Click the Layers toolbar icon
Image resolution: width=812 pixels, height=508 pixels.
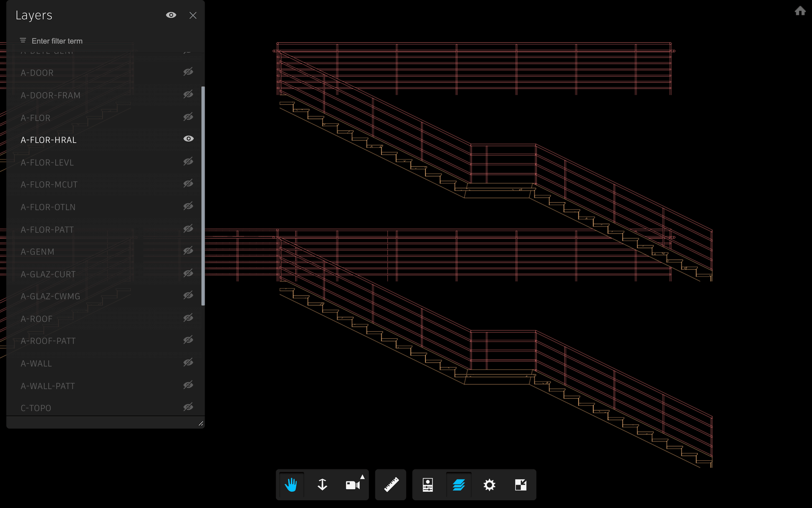pyautogui.click(x=458, y=485)
